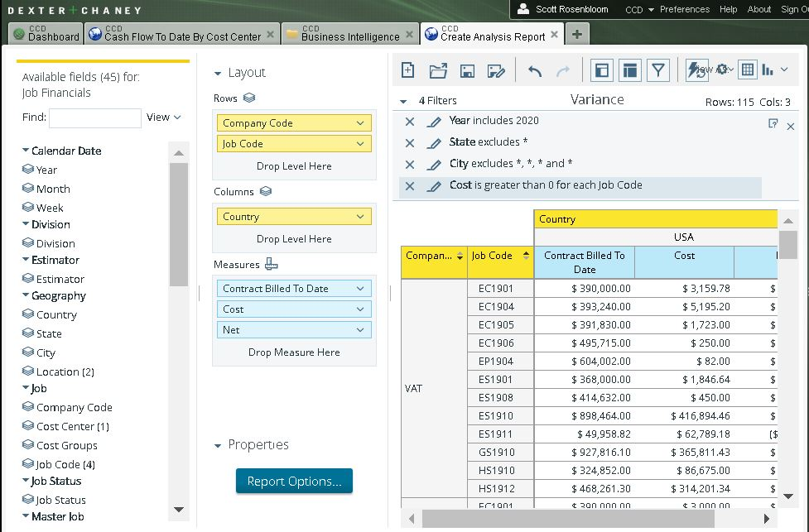Collapse the 4 Filters section
The height and width of the screenshot is (532, 809).
point(403,102)
